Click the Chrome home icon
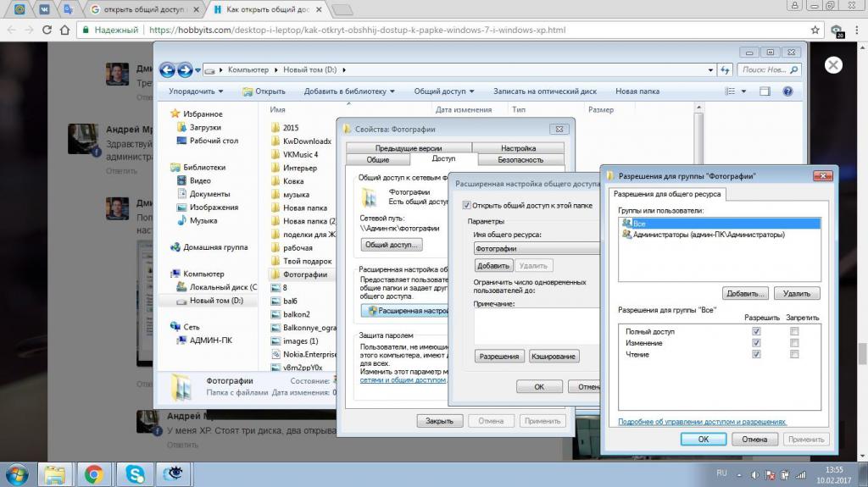This screenshot has height=487, width=868. (x=64, y=30)
